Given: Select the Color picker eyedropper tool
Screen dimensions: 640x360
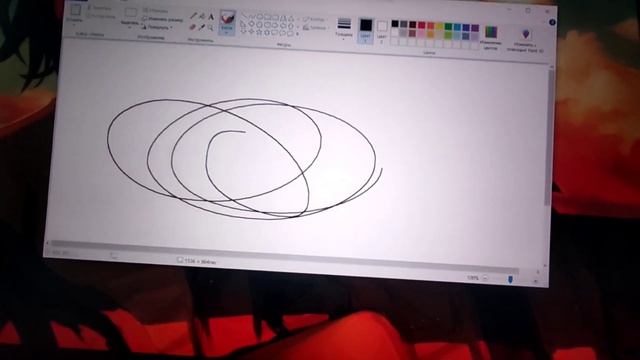Looking at the screenshot, I should (201, 27).
